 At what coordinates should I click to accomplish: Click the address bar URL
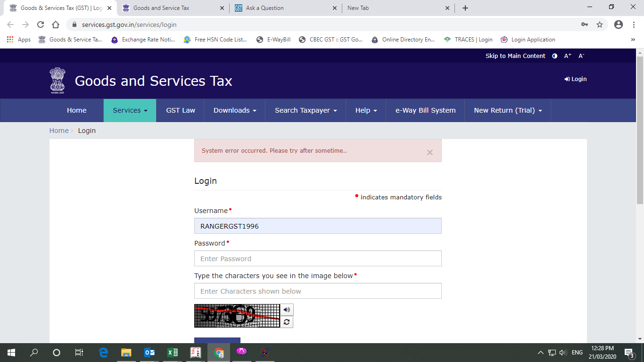pos(129,25)
